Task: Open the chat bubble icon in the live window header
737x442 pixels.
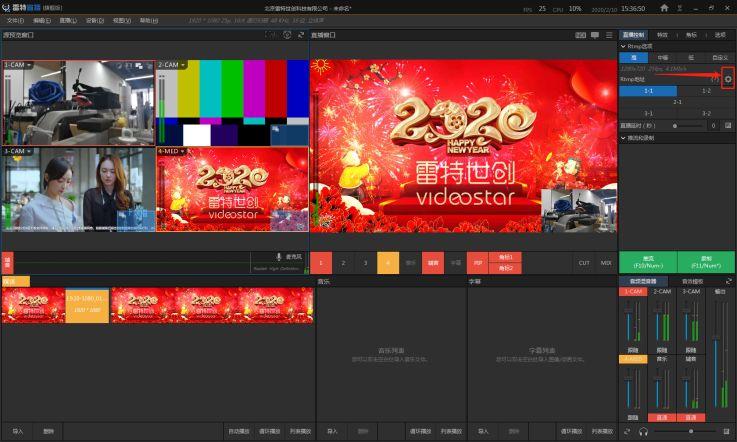Action: 595,35
